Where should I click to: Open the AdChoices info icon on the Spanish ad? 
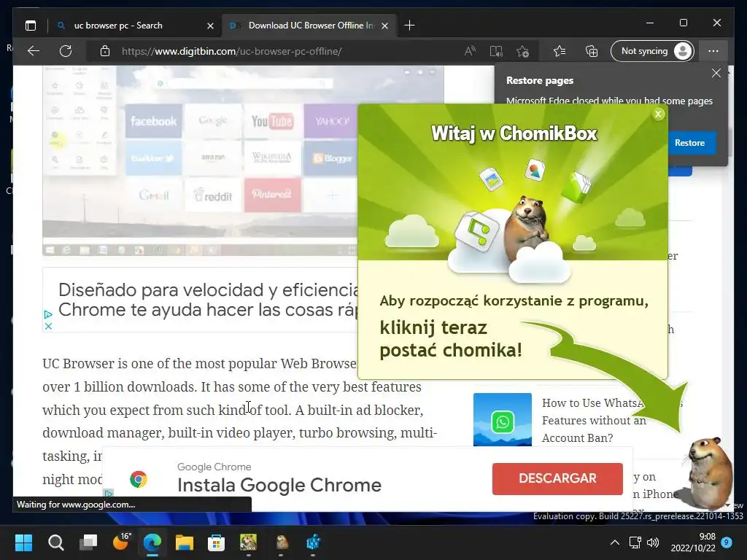48,314
